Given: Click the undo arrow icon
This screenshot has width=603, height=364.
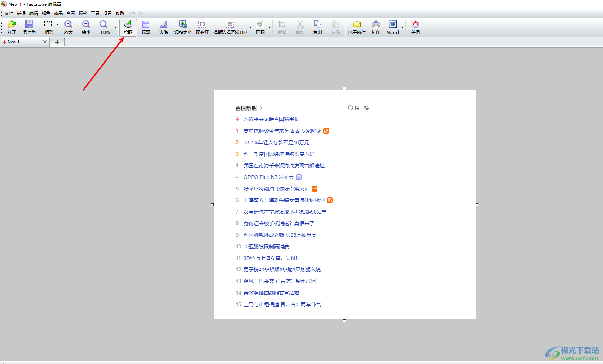Looking at the screenshot, I should coord(132,13).
